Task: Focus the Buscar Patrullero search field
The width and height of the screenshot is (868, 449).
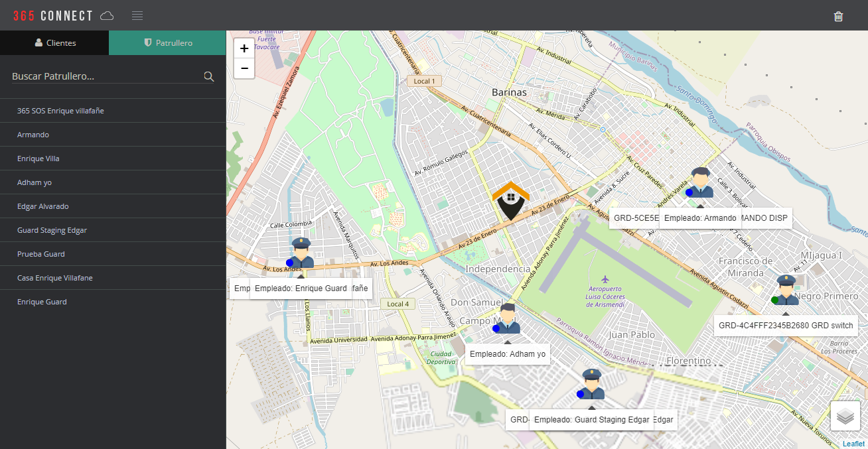Action: click(106, 77)
